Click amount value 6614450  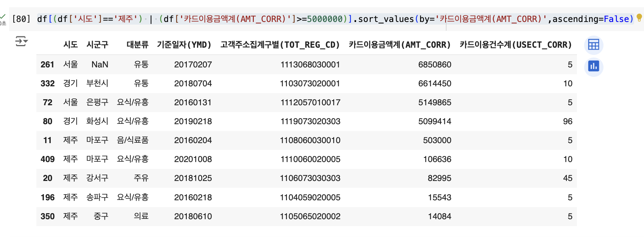coord(435,83)
